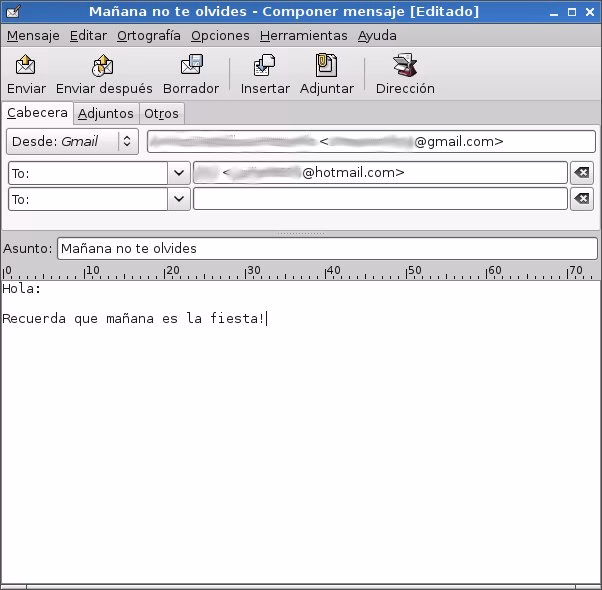
Task: Save the message with the Borrador icon
Action: click(192, 64)
